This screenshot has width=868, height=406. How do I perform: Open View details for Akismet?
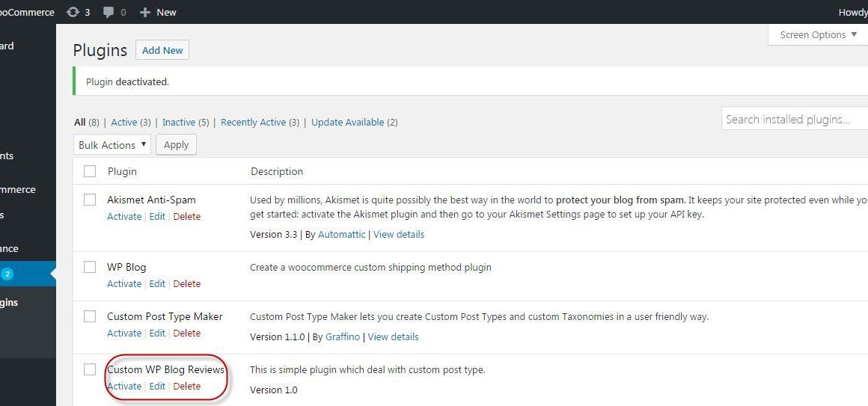[x=399, y=235]
